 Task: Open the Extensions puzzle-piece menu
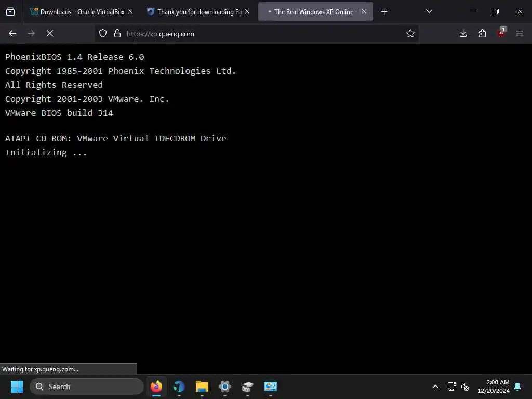click(482, 33)
